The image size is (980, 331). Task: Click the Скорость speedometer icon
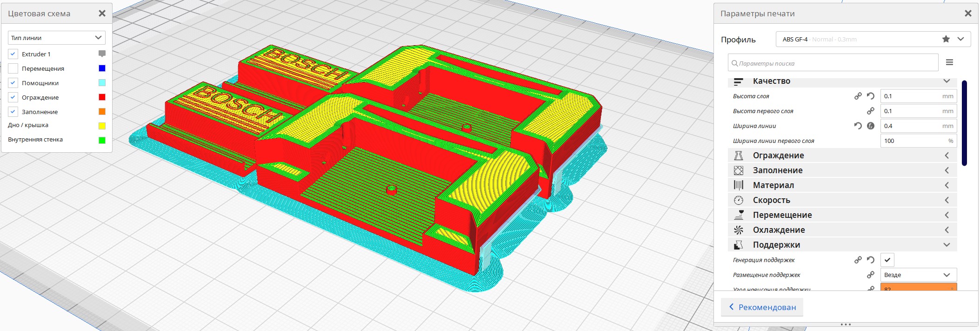[738, 200]
